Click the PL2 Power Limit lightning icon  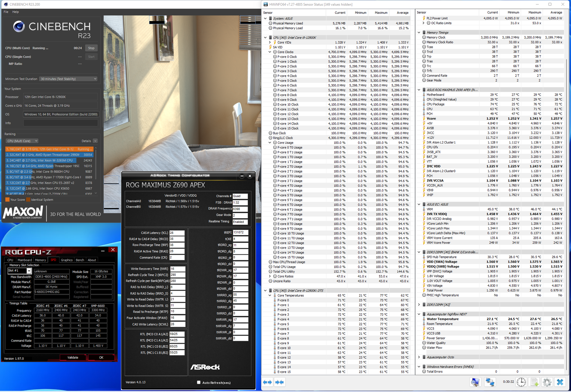point(424,18)
